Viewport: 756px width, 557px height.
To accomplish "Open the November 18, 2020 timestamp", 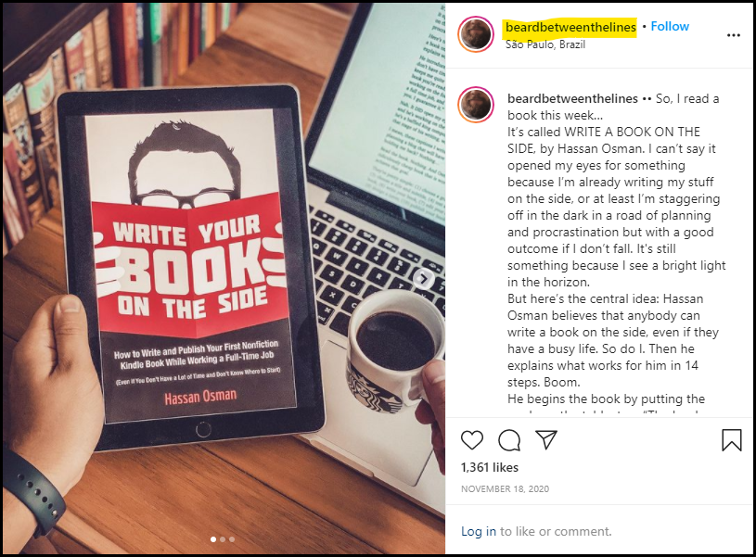I will (505, 489).
